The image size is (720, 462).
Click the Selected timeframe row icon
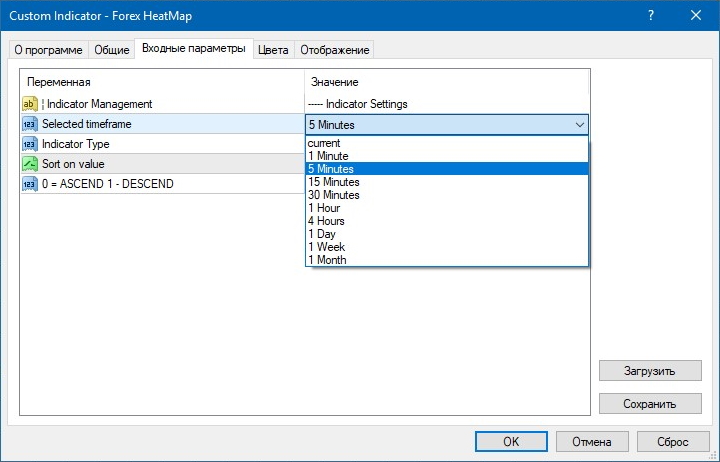tap(29, 124)
